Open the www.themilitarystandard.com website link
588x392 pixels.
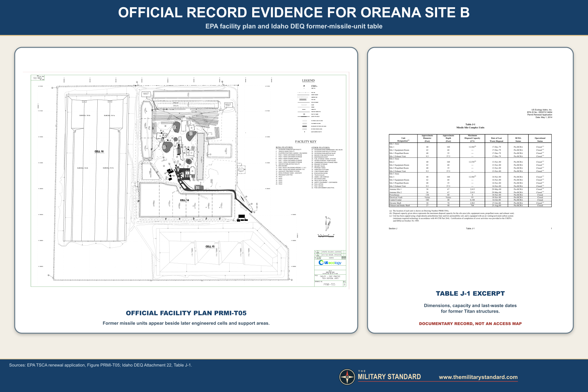pyautogui.click(x=478, y=377)
